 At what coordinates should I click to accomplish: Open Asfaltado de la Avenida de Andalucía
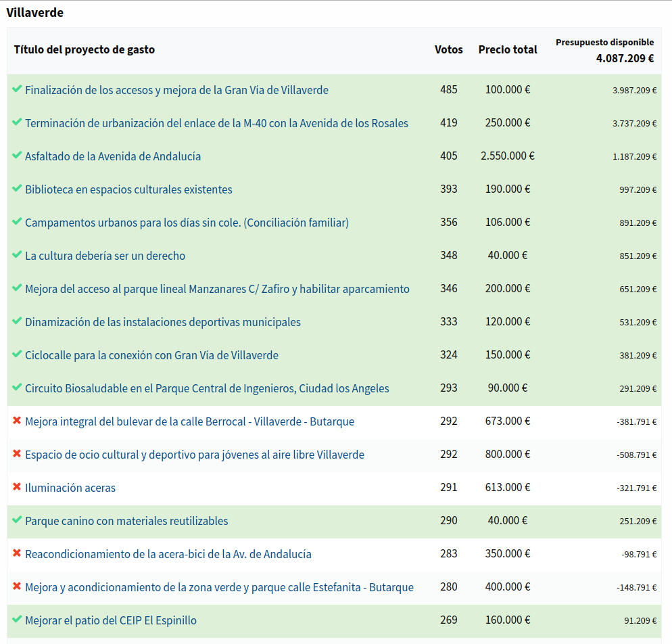(113, 156)
